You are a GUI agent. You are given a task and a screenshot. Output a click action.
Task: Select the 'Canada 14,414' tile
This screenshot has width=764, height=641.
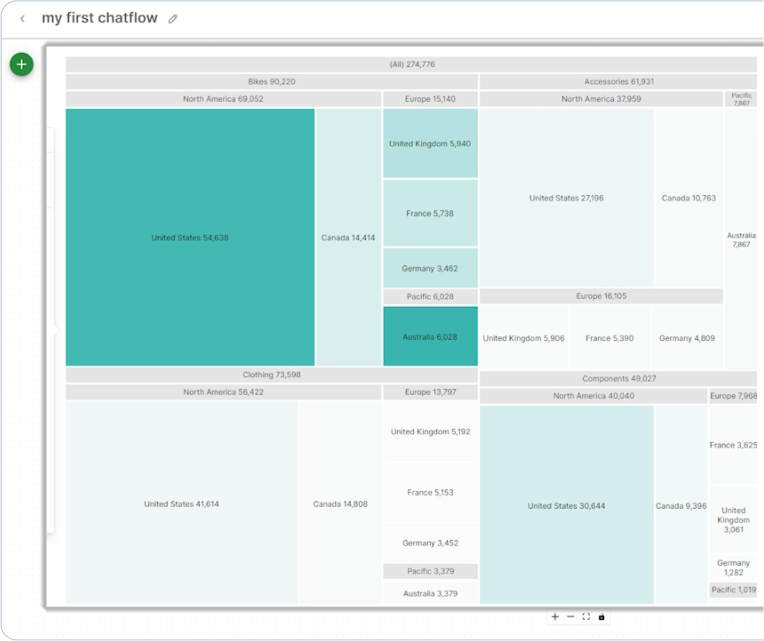pos(348,237)
